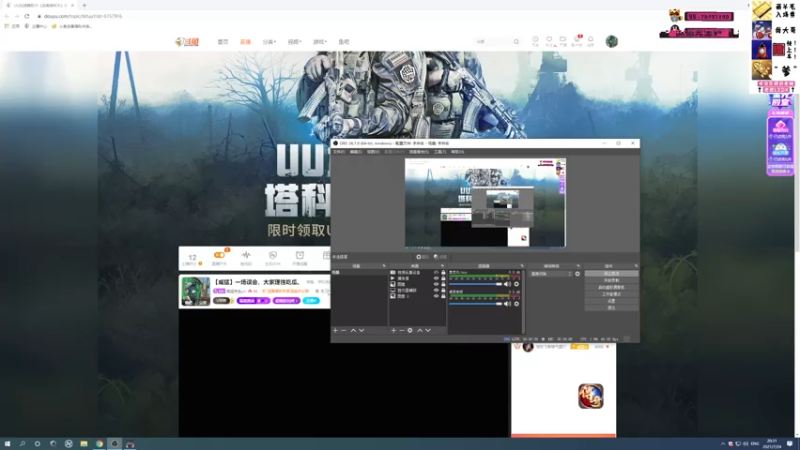
Task: Open Chrome from the Windows taskbar
Action: (x=99, y=444)
